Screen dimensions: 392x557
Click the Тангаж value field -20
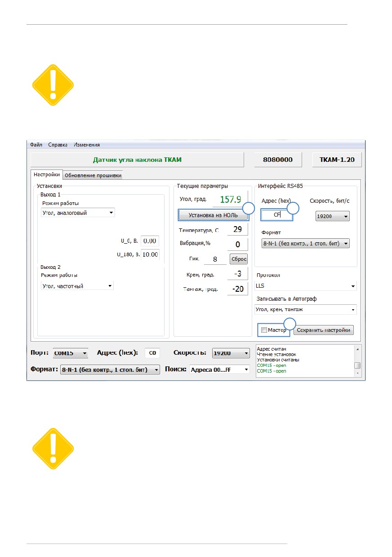238,289
